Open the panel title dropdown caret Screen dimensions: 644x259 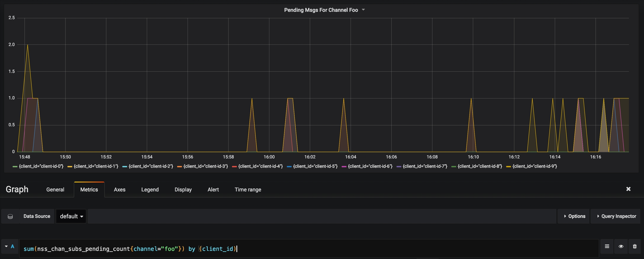click(x=363, y=10)
